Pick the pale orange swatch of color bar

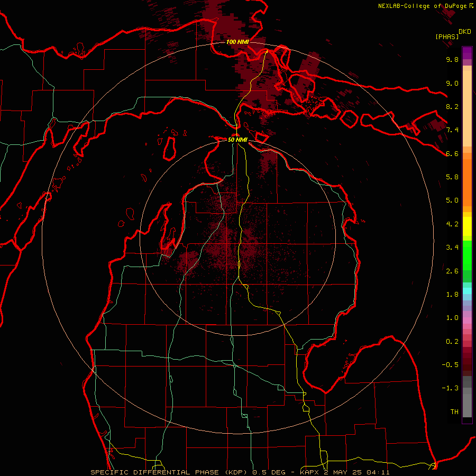467,108
